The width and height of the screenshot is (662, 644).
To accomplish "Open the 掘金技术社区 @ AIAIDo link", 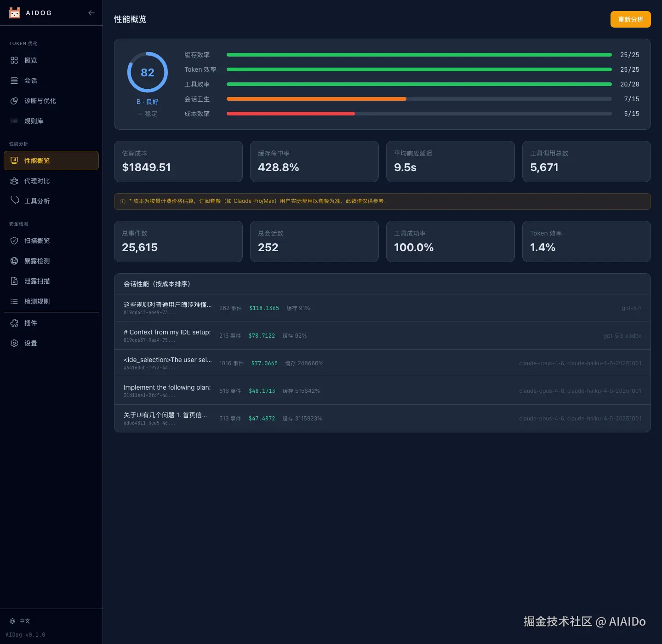I will [584, 621].
